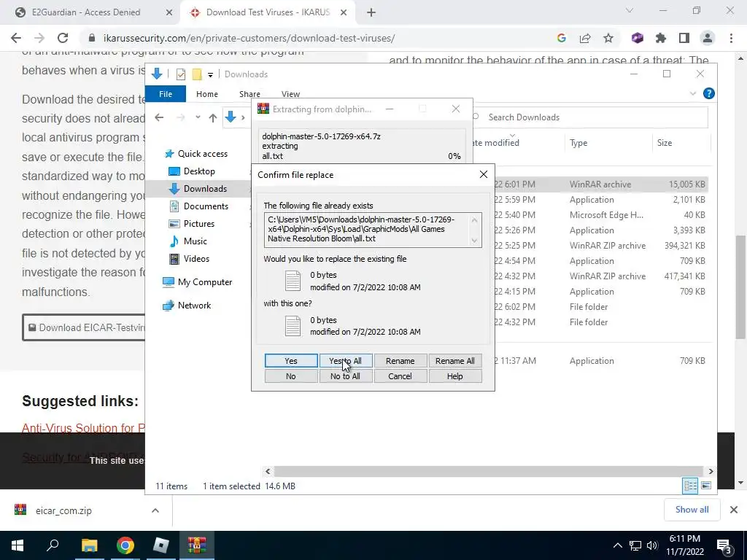
Task: Toggle Chrome side panel icon
Action: coord(684,38)
